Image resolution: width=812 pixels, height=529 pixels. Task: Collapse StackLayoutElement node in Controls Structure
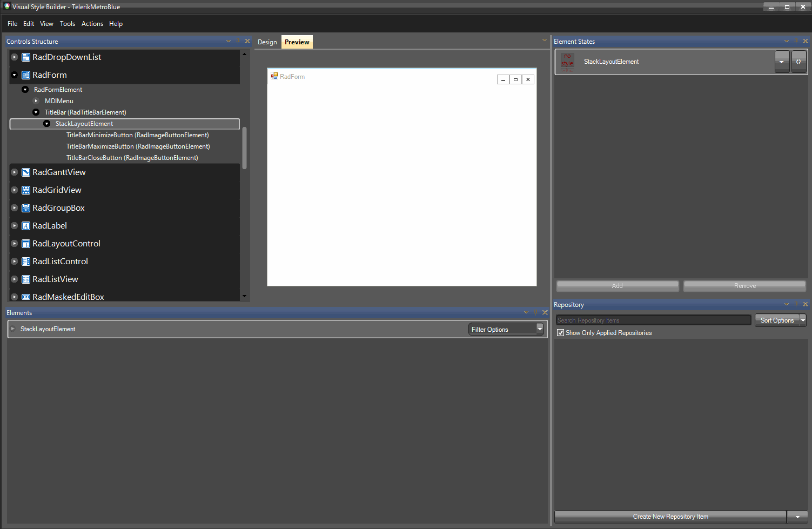pyautogui.click(x=46, y=124)
